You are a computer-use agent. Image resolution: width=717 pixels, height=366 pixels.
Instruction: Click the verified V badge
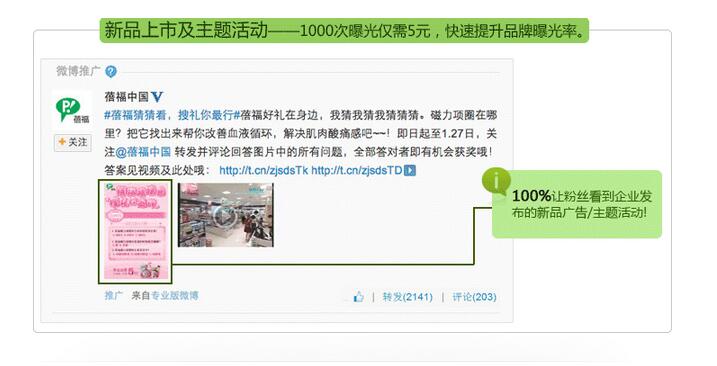tap(157, 97)
